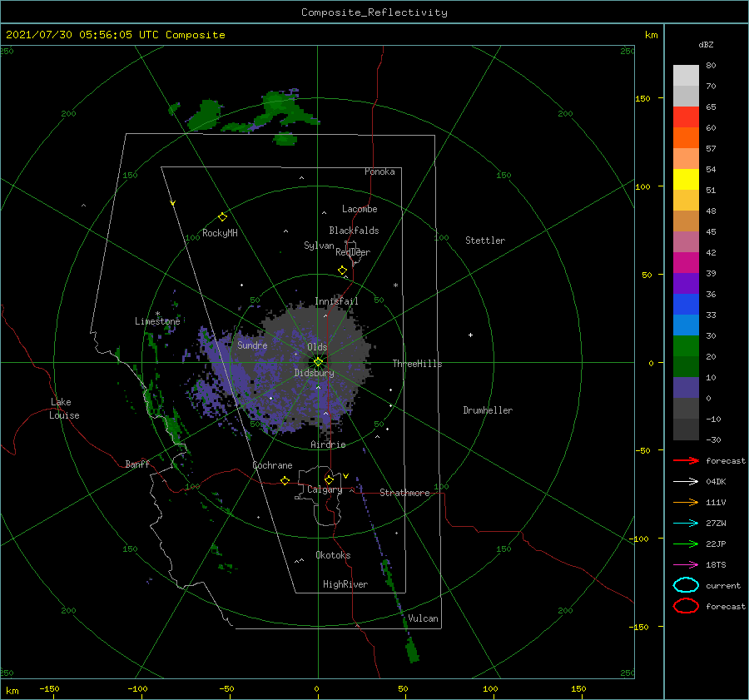749x700 pixels.
Task: Click the Lacombe town label
Action: point(360,209)
